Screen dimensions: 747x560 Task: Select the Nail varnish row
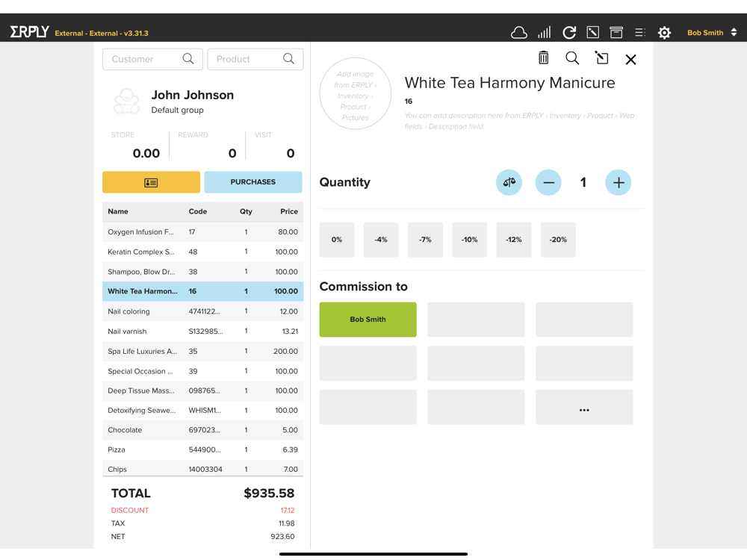click(203, 332)
